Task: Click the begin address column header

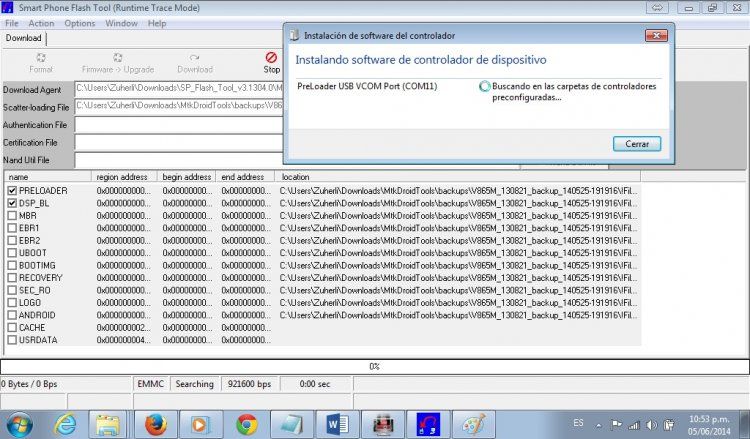Action: 187,177
